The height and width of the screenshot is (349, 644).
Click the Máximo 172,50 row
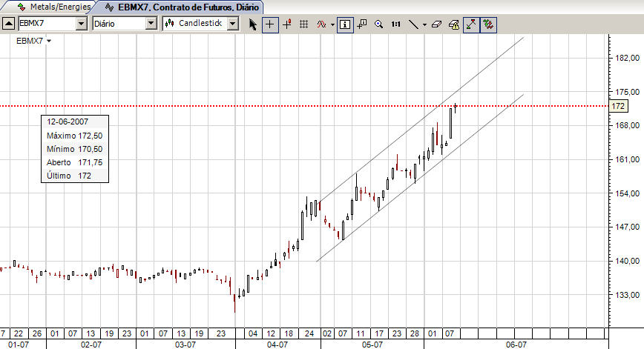[x=75, y=136]
